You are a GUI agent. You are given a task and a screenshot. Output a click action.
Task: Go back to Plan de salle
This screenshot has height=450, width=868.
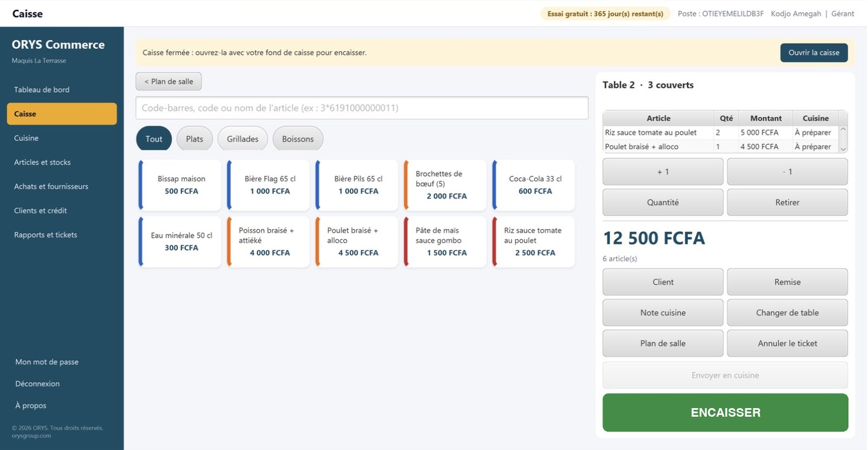[169, 81]
